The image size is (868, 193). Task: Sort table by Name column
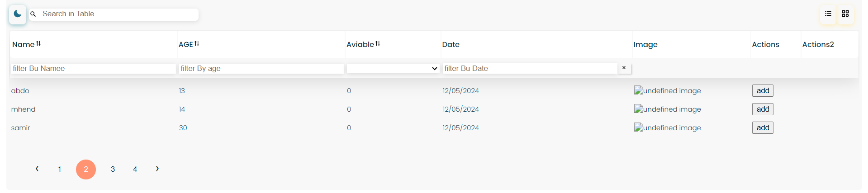click(x=38, y=44)
